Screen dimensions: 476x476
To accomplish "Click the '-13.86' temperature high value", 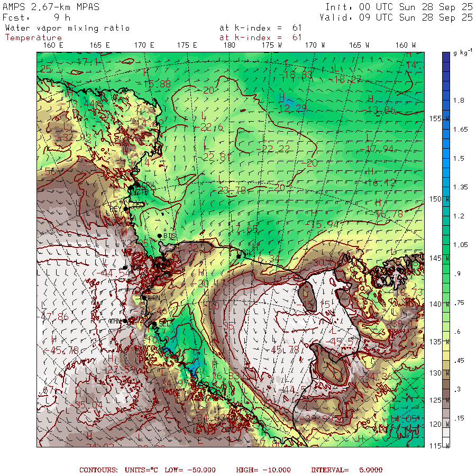I will (x=379, y=110).
